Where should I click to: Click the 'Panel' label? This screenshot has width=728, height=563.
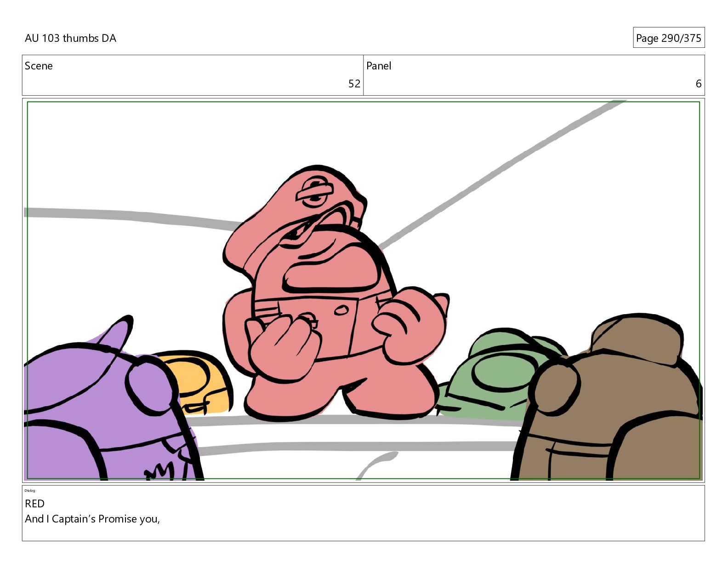point(379,66)
